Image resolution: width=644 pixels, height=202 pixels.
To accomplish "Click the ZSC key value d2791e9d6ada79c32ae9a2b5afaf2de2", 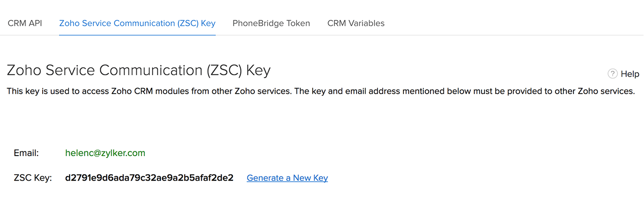I will 149,178.
